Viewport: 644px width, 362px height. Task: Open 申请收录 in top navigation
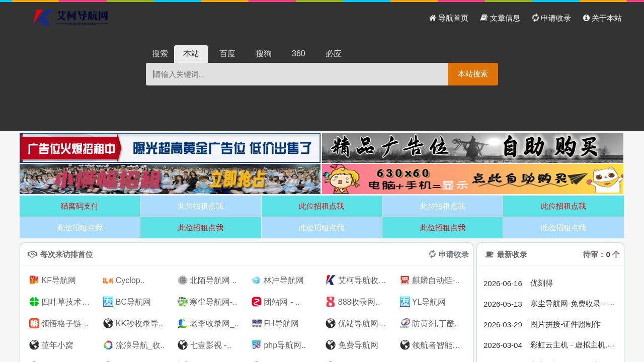pyautogui.click(x=551, y=18)
